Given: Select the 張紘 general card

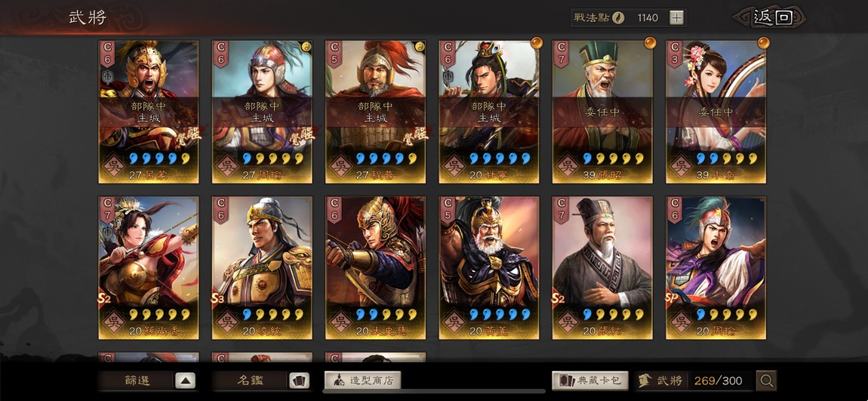Looking at the screenshot, I should (602, 267).
